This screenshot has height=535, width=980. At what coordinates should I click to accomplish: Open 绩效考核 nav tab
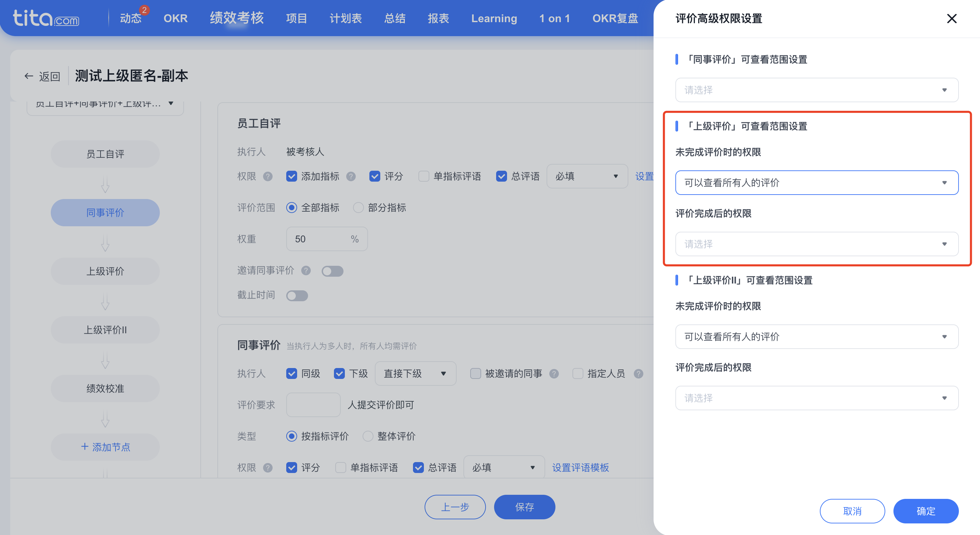(236, 18)
